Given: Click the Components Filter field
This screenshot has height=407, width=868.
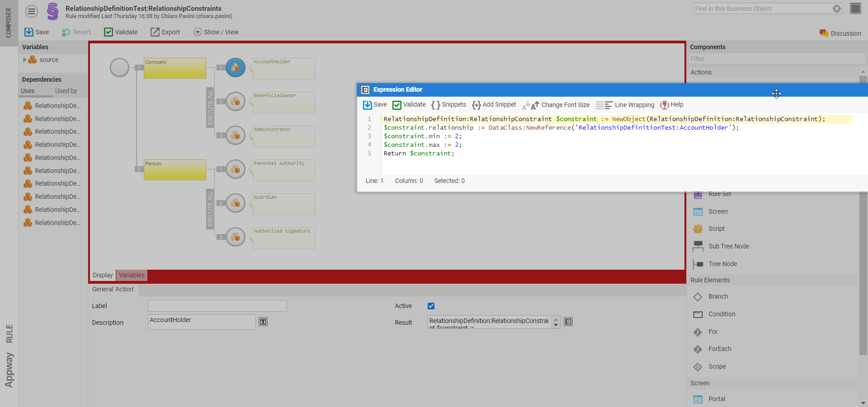Looking at the screenshot, I should (x=777, y=59).
